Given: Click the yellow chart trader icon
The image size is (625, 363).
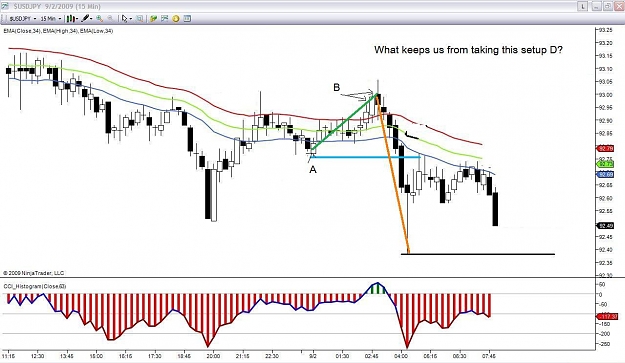Looking at the screenshot, I should [x=176, y=19].
